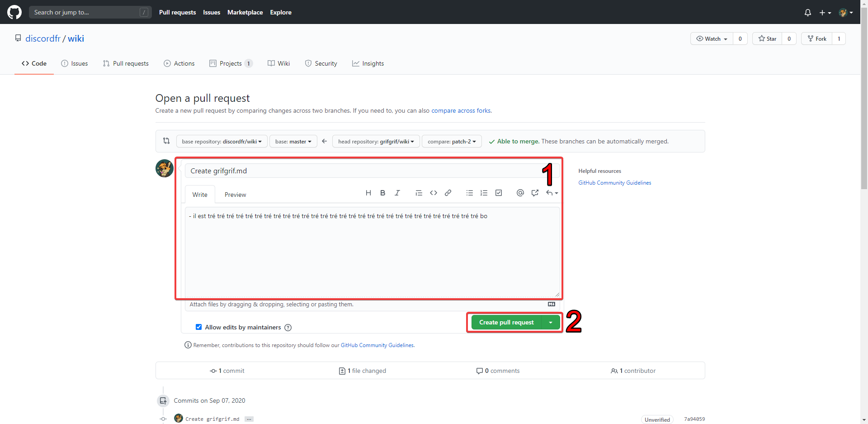Open the GitHub home logo
868x424 pixels.
pos(14,12)
